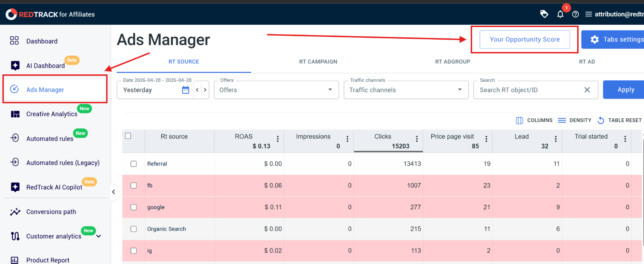644x264 pixels.
Task: Click ROAS value $ 0.11
Action: point(273,207)
